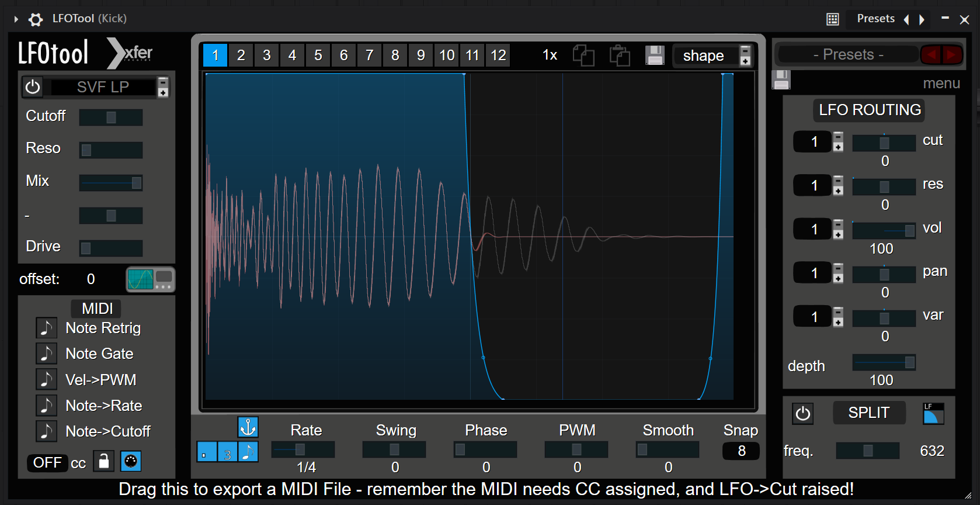Toggle the MIDI CC OFF button
Viewport: 980px width, 505px height.
click(47, 463)
